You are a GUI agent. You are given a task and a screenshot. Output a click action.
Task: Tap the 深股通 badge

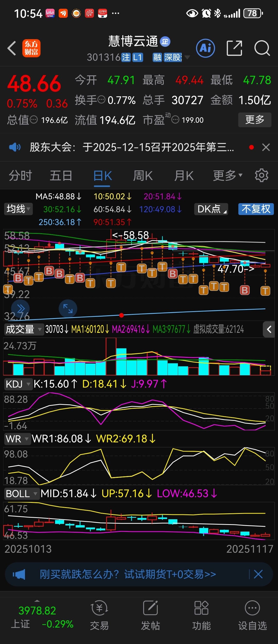tap(173, 57)
